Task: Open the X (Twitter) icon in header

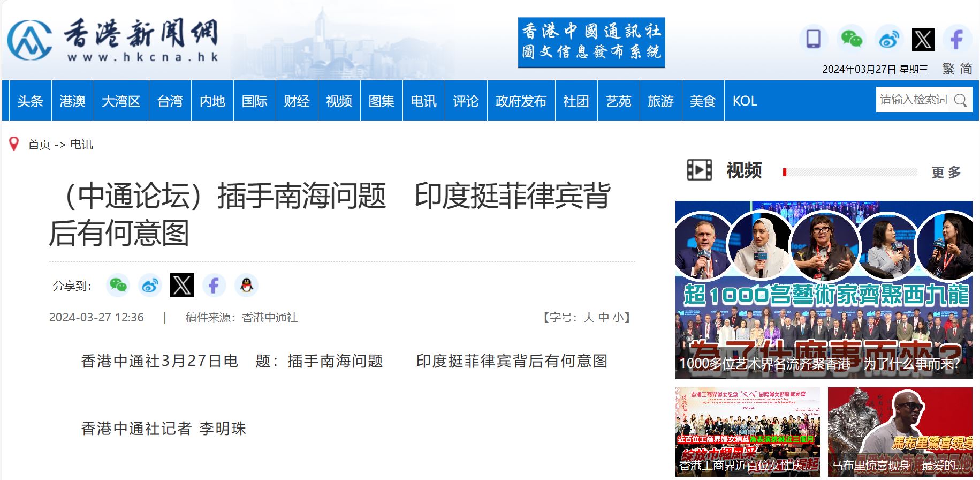Action: click(x=923, y=40)
